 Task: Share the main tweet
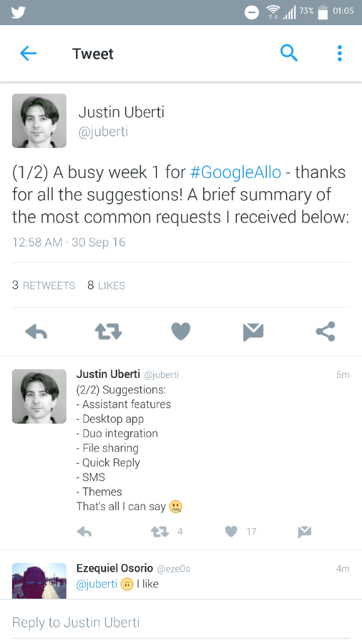point(326,331)
